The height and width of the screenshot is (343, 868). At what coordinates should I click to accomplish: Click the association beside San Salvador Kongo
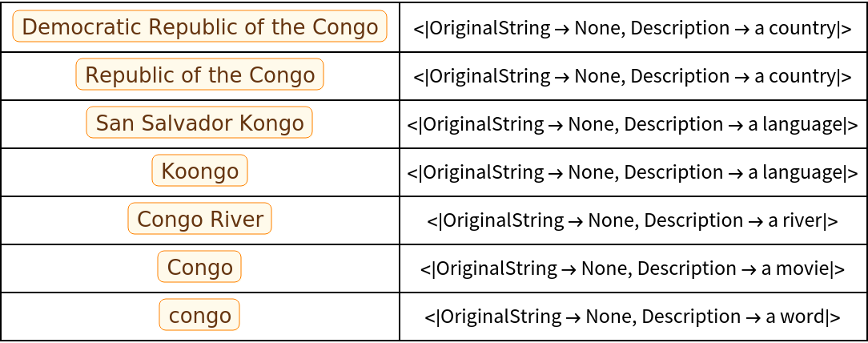(x=633, y=125)
